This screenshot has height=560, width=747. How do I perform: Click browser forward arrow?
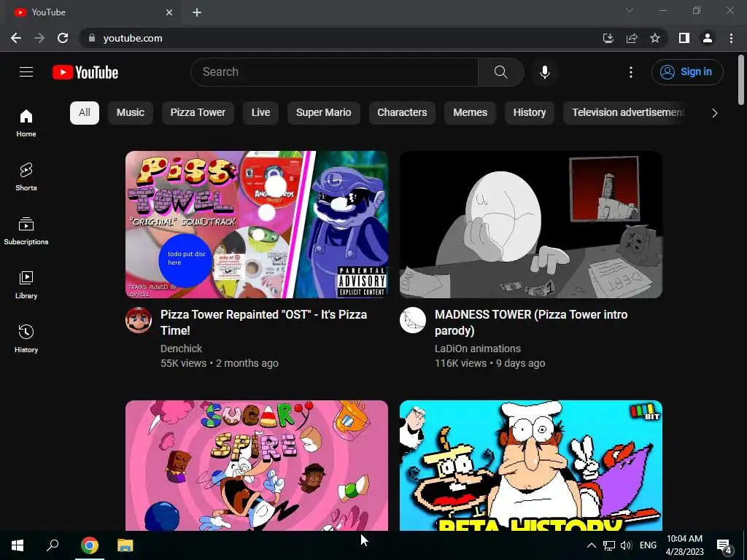click(39, 38)
